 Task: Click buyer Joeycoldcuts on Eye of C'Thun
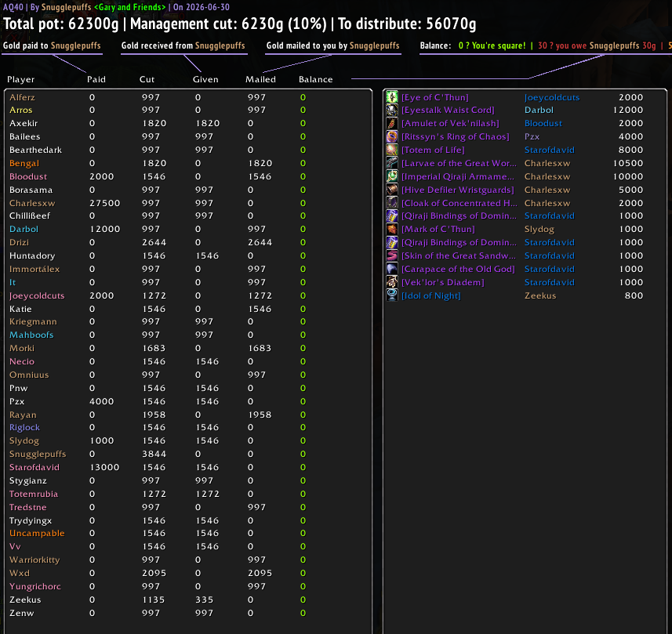pos(551,98)
